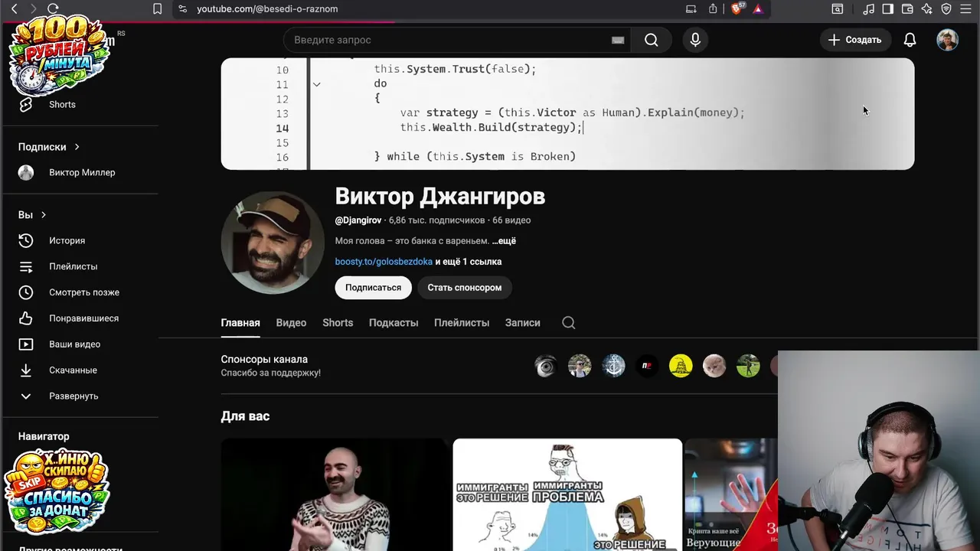This screenshot has height=551, width=980.
Task: Open Shorts in the left sidebar
Action: click(x=62, y=105)
